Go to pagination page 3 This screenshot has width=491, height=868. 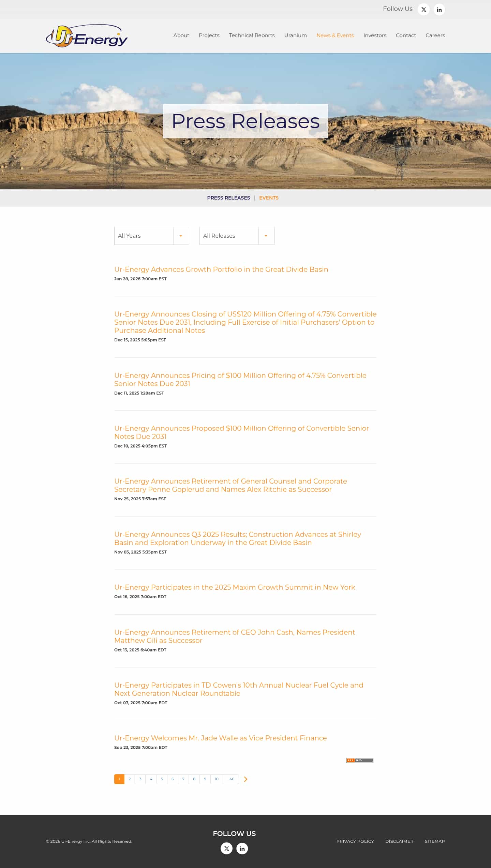coord(140,779)
